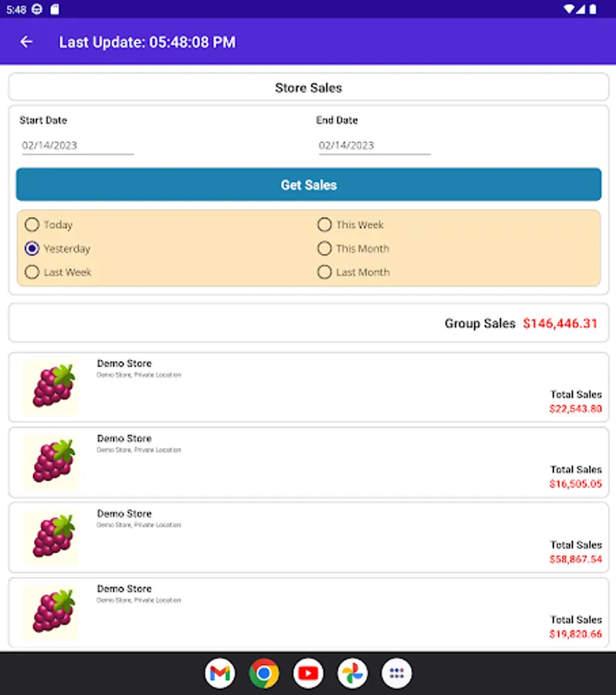Select the This Week radio option

click(325, 225)
